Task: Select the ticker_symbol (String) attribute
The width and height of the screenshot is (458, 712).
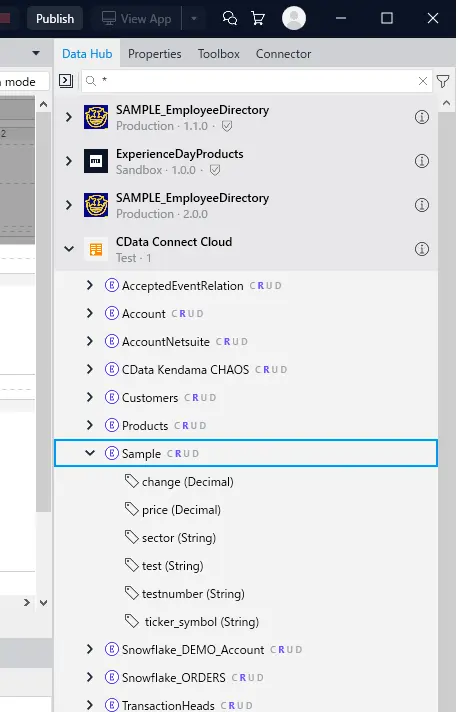Action: pyautogui.click(x=192, y=621)
